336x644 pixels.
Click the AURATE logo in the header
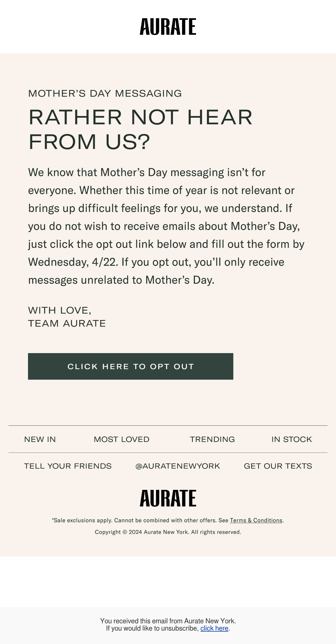(x=168, y=27)
